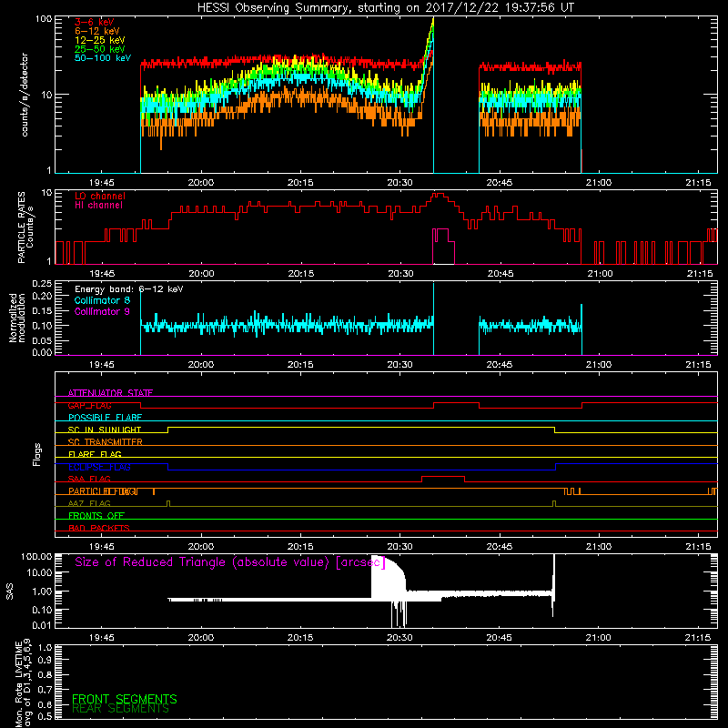The width and height of the screenshot is (728, 728).
Task: Click the 100.00 SAS y-axis value
Action: (36, 556)
